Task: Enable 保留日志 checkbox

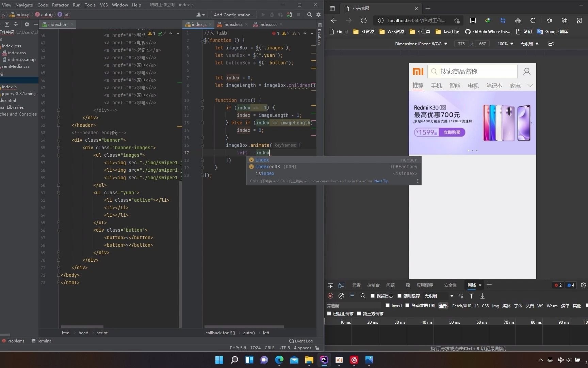Action: point(373,296)
